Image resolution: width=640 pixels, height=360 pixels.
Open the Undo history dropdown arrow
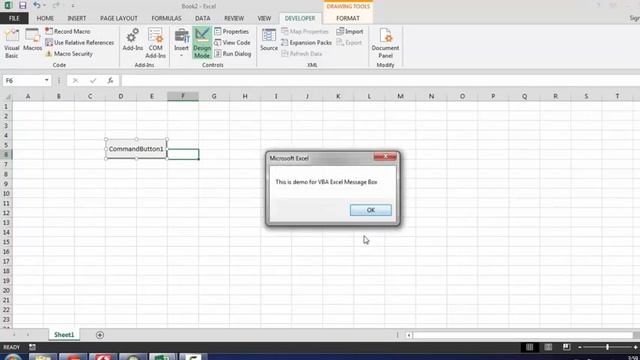[x=44, y=6]
